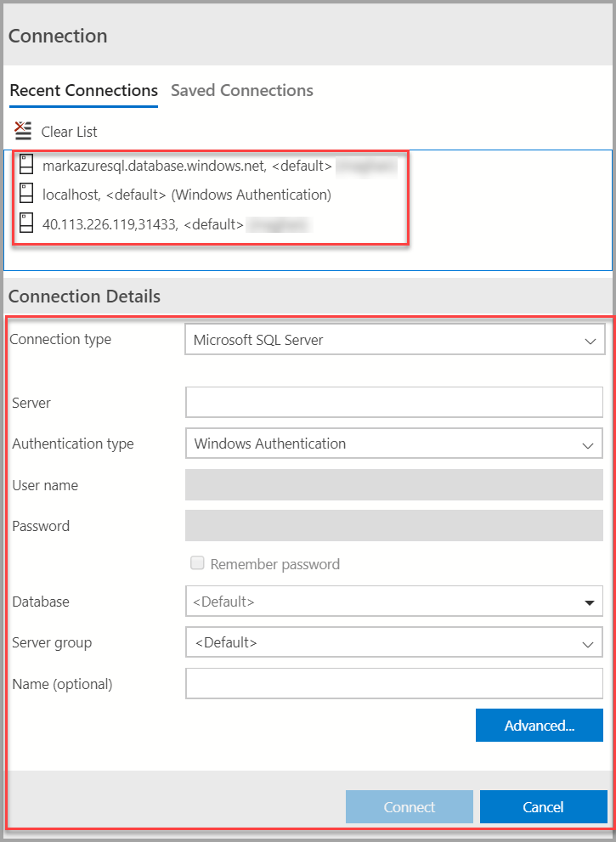The height and width of the screenshot is (842, 616).
Task: Click inside the Server input field
Action: pyautogui.click(x=393, y=402)
